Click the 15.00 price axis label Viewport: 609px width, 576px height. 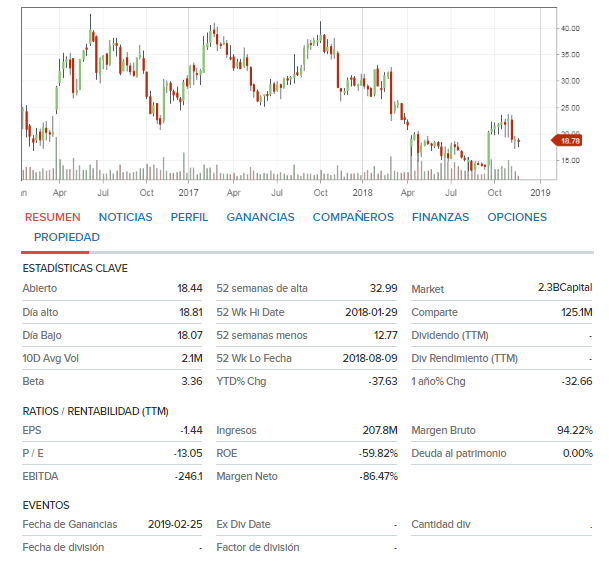(x=570, y=160)
